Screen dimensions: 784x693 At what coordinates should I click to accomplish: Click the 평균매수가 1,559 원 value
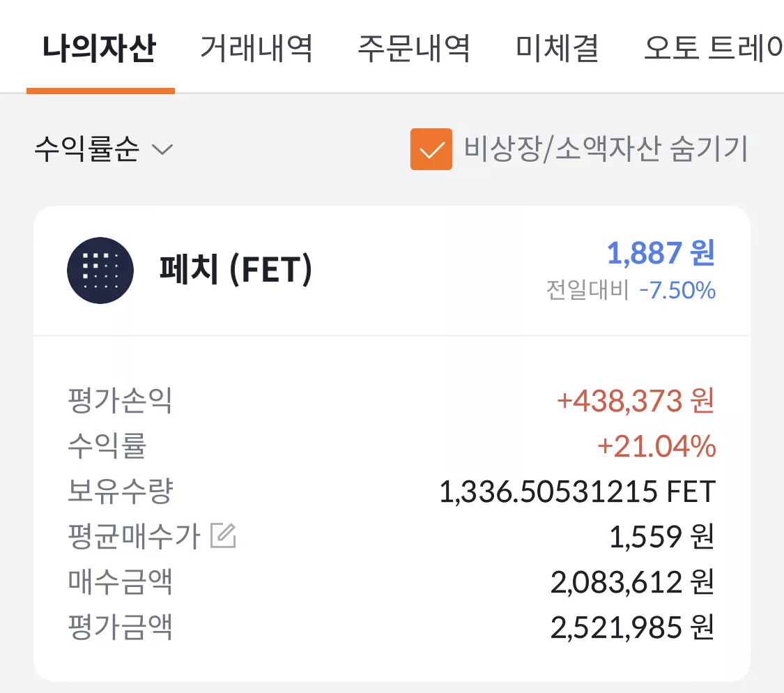click(662, 537)
